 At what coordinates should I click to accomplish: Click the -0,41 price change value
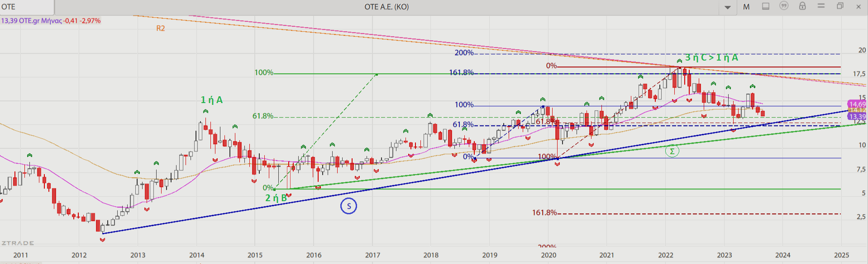tap(71, 21)
